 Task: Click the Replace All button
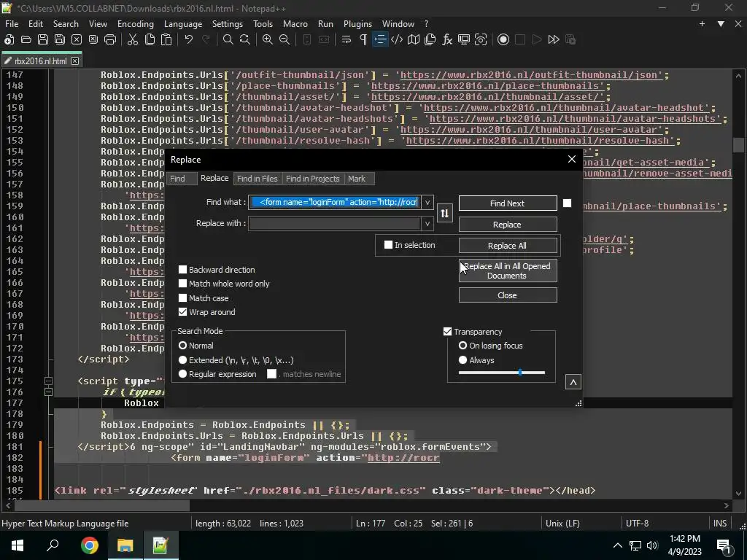(508, 246)
